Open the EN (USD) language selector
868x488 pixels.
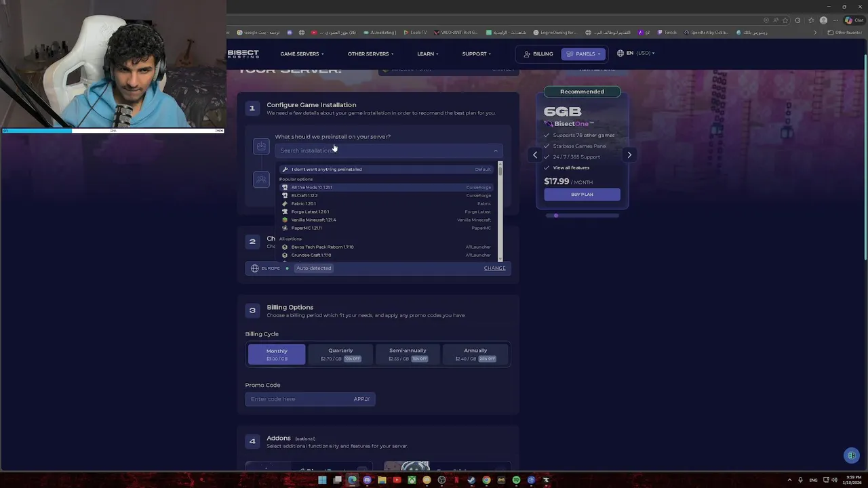coord(635,53)
